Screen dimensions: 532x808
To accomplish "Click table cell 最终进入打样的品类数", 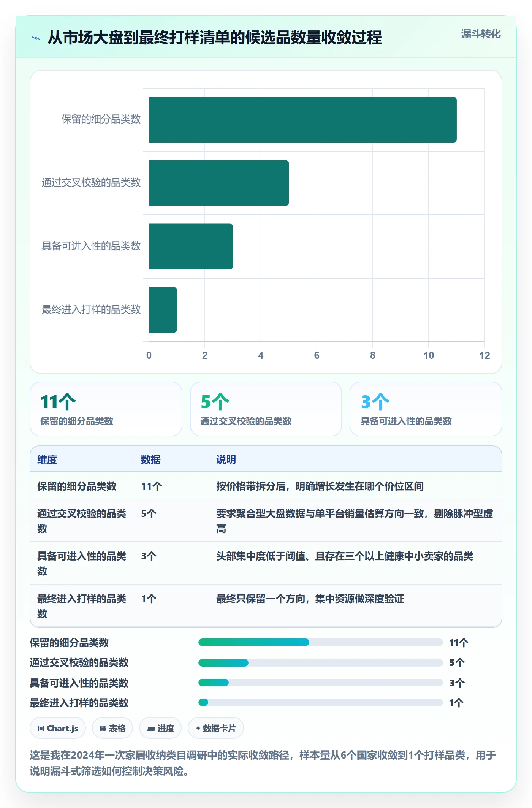I will point(82,606).
